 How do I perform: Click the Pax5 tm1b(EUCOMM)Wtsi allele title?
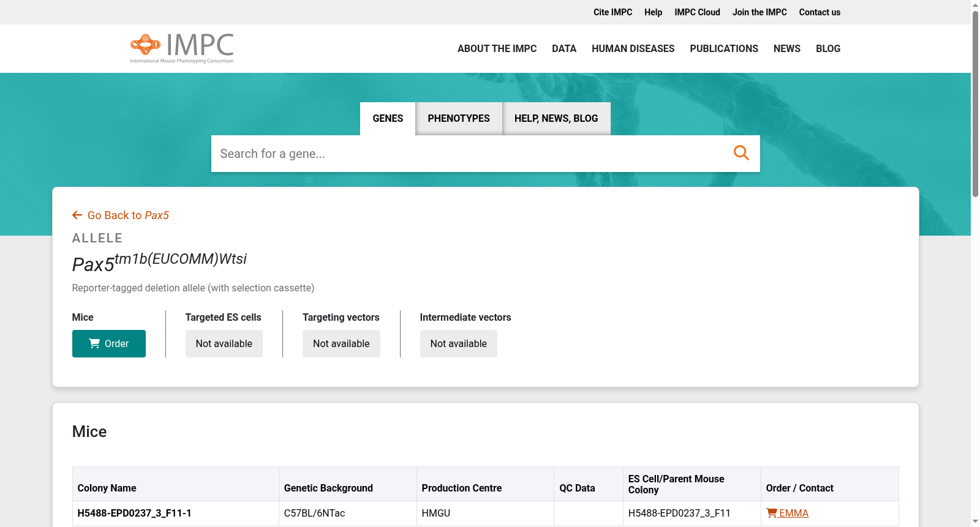159,262
